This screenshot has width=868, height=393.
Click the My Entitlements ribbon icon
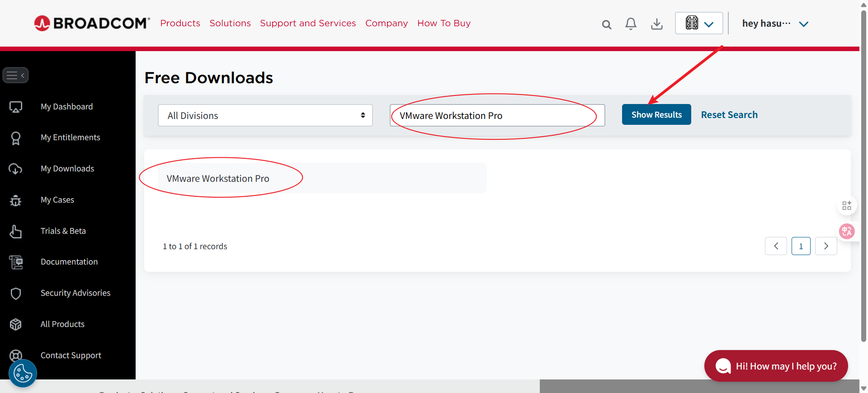point(16,138)
